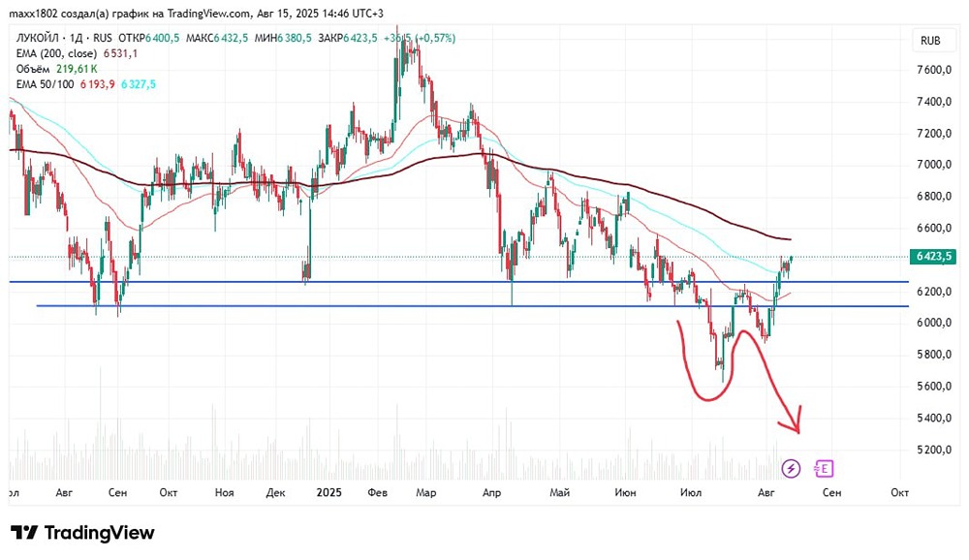Click the leftmost Окт label on time axis
Viewport: 969px width, 560px height.
168,492
